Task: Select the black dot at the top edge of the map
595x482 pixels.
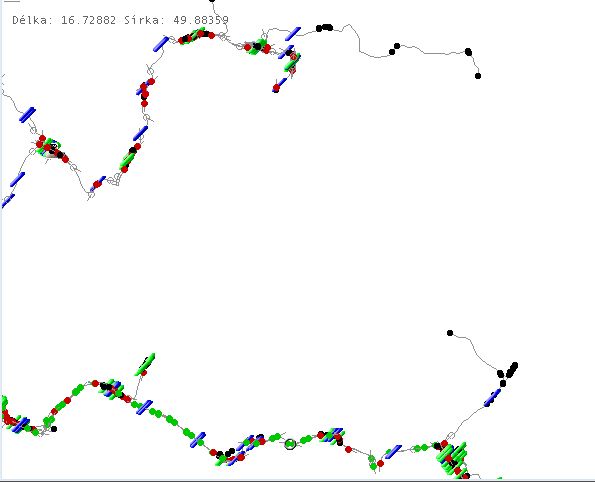Action: coord(212,1)
